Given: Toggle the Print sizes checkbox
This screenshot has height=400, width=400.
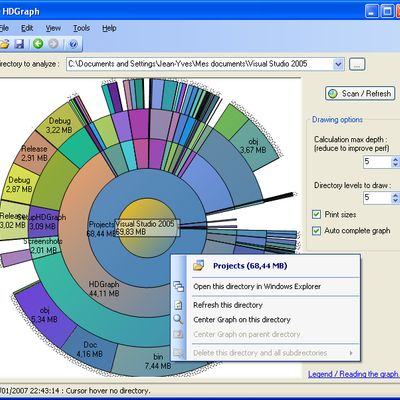Looking at the screenshot, I should 316,214.
